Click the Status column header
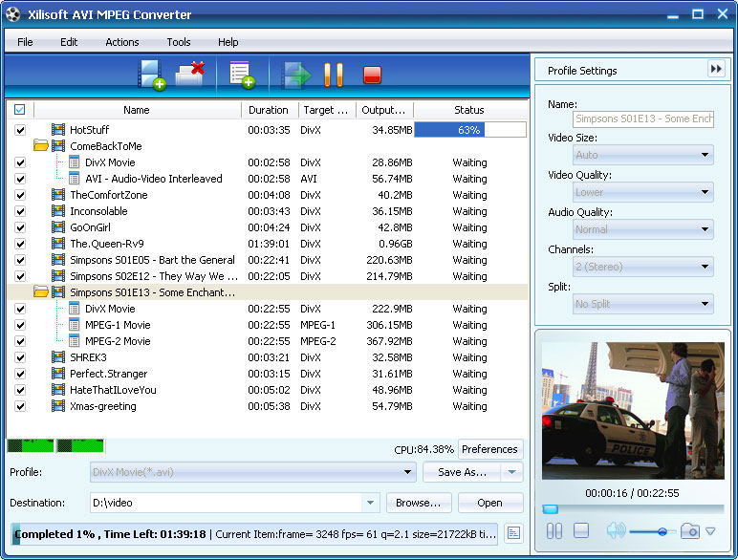This screenshot has height=560, width=738. (x=470, y=110)
